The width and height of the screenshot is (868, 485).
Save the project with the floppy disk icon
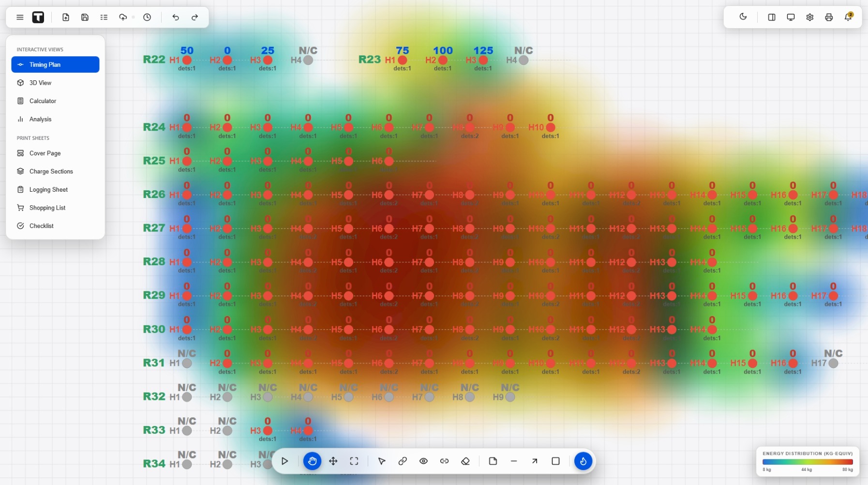coord(85,17)
